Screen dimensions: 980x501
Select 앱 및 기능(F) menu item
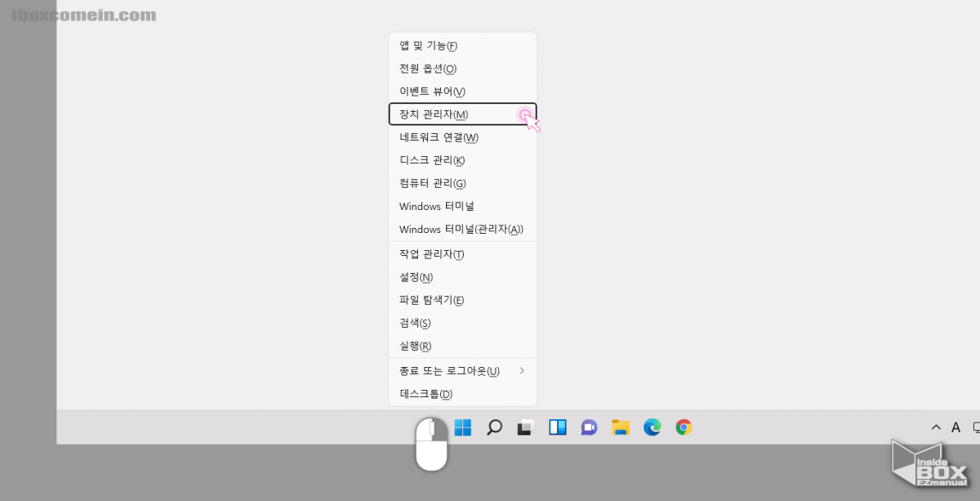[x=462, y=46]
